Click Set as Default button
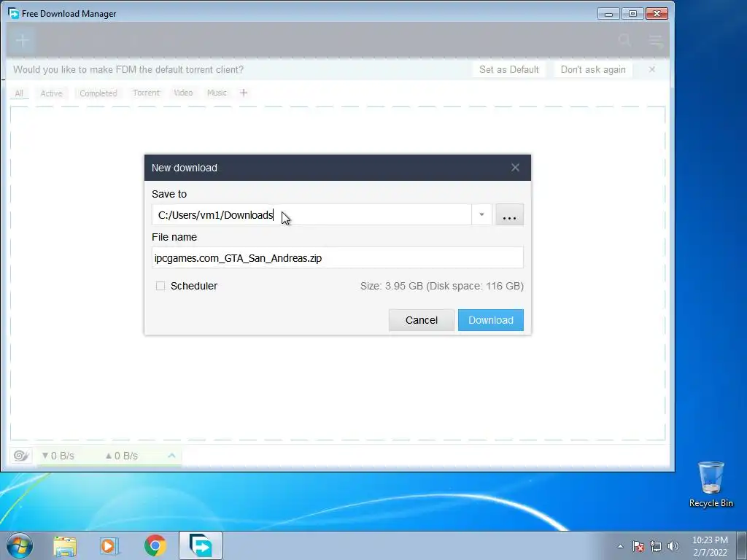This screenshot has width=747, height=560. tap(508, 69)
